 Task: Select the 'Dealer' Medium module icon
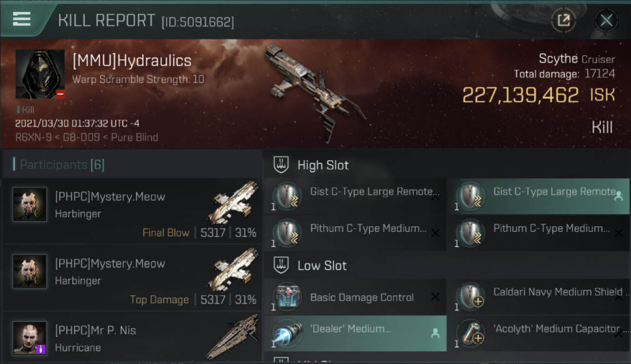click(x=287, y=334)
